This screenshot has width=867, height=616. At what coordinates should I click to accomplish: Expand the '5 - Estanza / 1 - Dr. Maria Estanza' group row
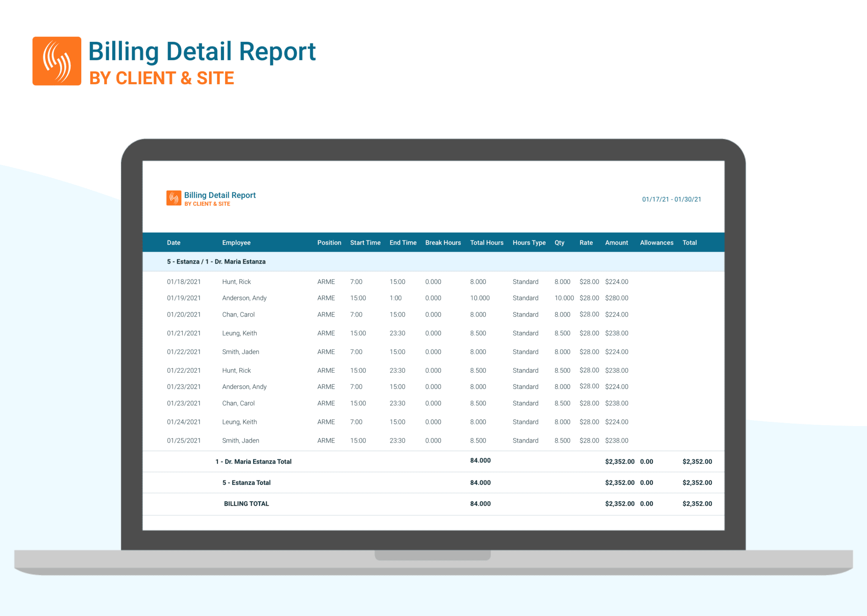click(x=216, y=261)
